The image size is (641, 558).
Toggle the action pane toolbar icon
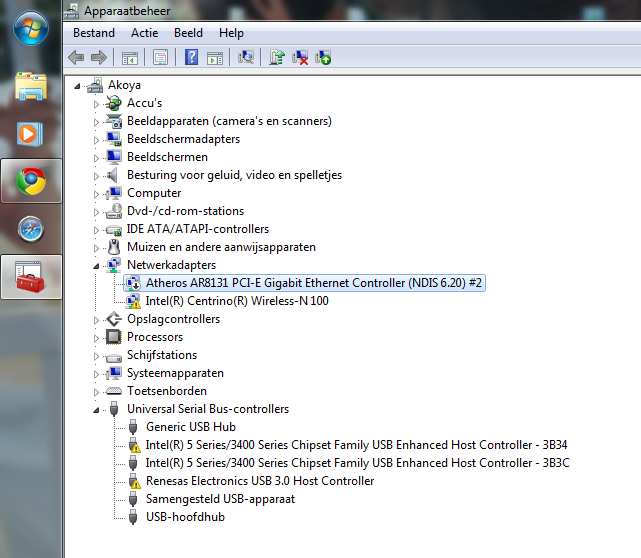(215, 58)
